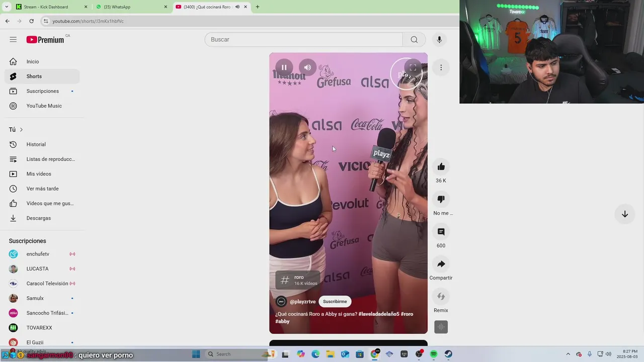Click the search magnifier button
Image resolution: width=644 pixels, height=362 pixels.
[414, 39]
